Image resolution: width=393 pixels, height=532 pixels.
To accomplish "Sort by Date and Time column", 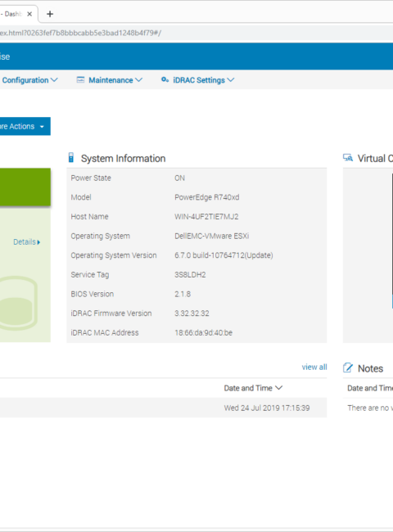I will click(253, 388).
